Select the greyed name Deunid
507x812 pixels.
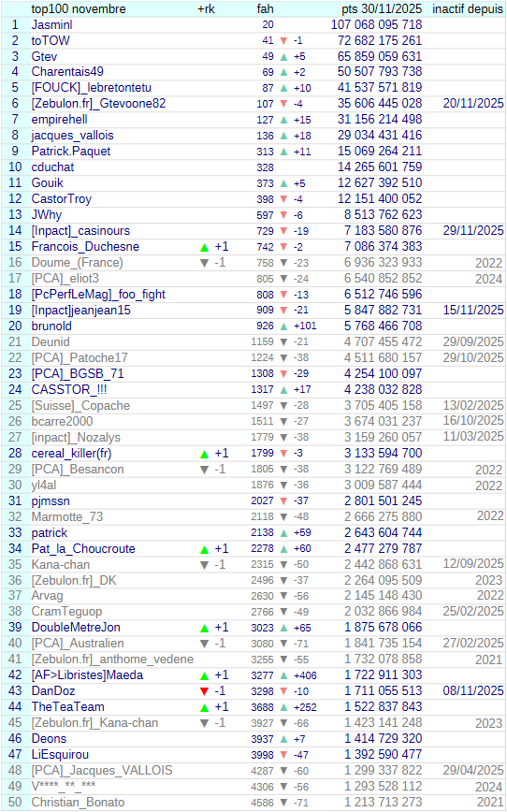click(x=51, y=341)
